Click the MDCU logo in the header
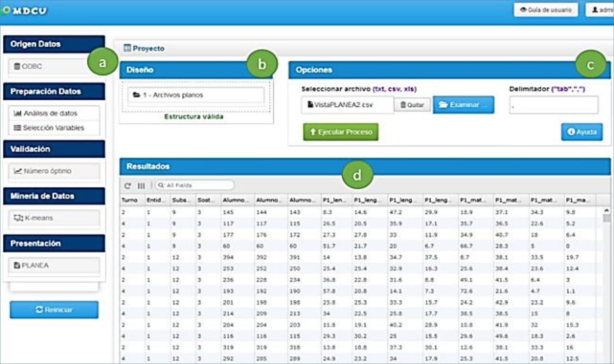Screen dimensions: 614x364 pos(25,11)
